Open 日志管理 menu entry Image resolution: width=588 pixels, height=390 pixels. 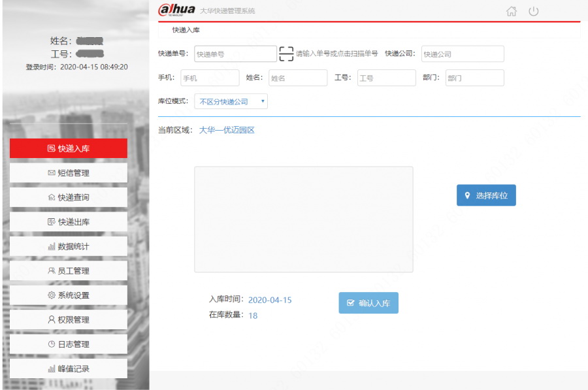click(69, 344)
